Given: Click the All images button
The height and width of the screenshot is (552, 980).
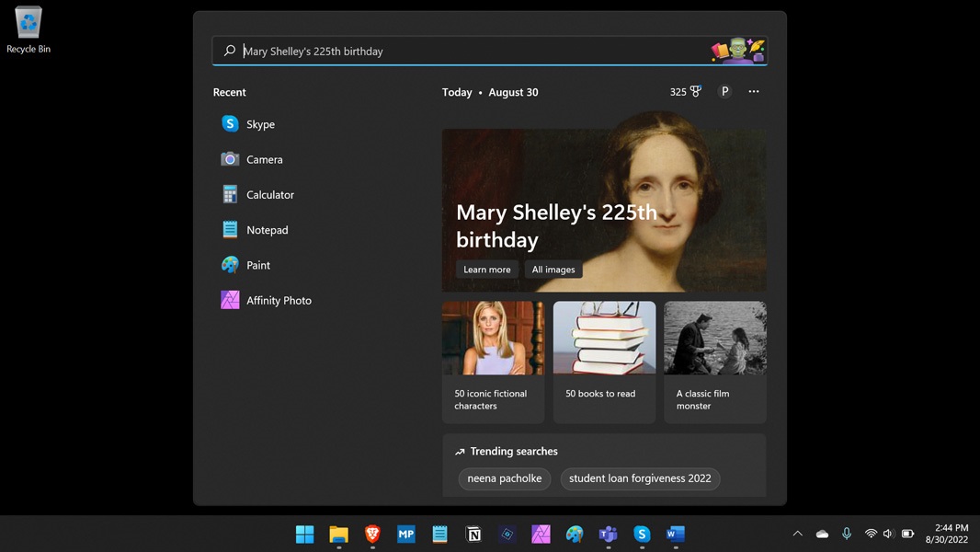Looking at the screenshot, I should click(553, 270).
